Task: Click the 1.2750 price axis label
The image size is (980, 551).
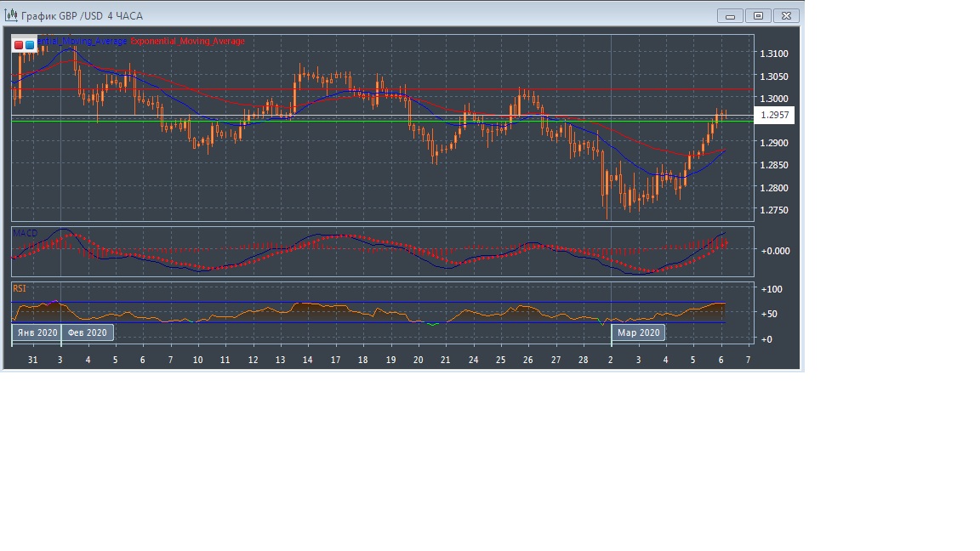Action: 774,210
